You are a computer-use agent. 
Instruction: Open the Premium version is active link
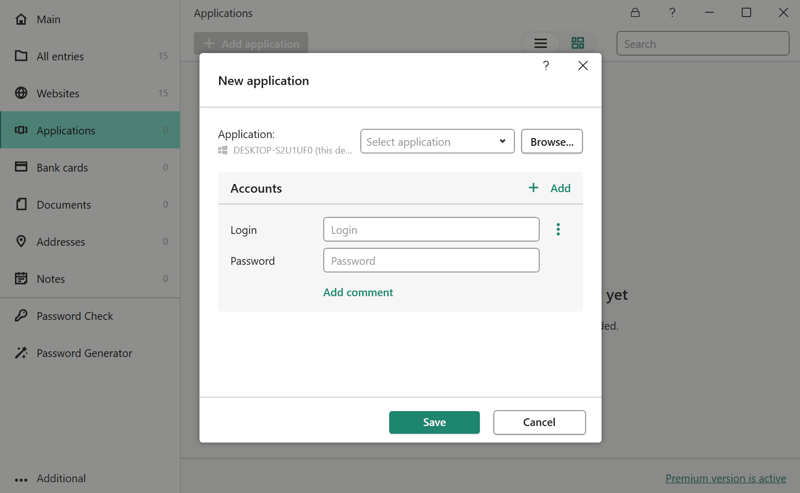[x=725, y=478]
